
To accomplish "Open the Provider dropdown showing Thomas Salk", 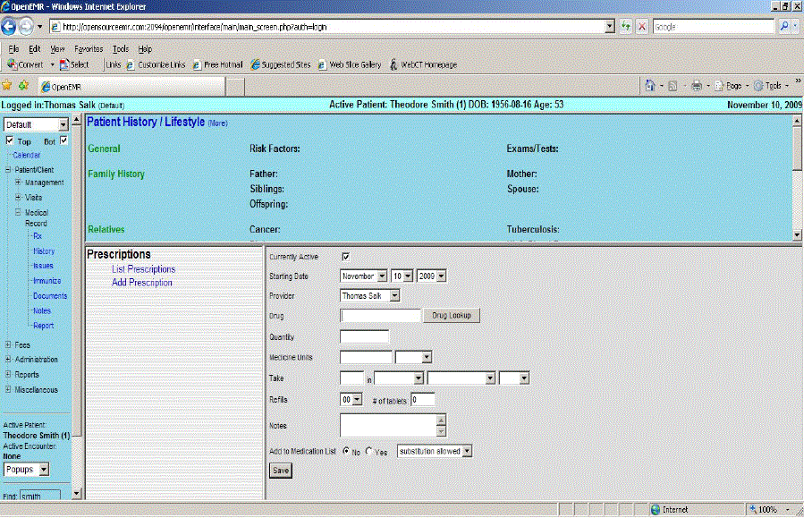I will [x=370, y=295].
